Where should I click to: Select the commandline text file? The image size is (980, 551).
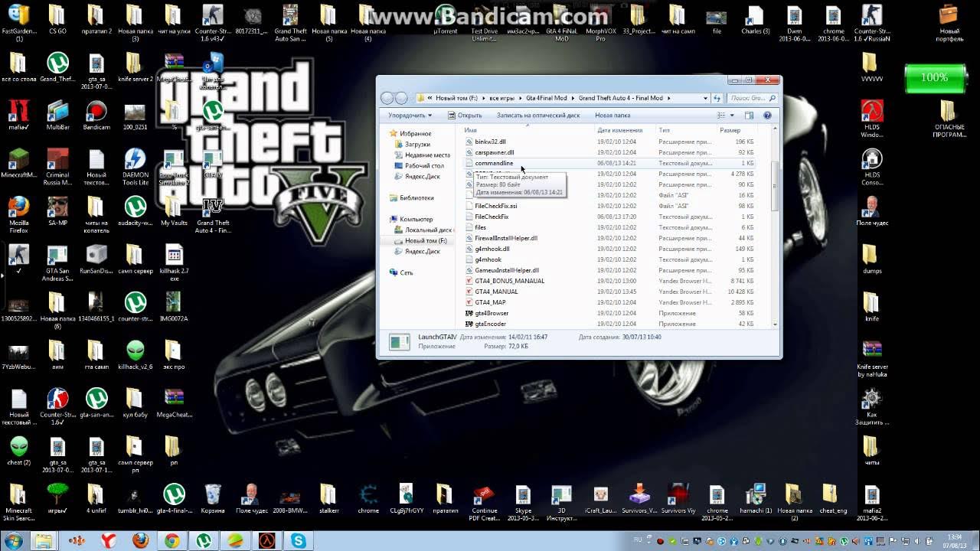[494, 163]
